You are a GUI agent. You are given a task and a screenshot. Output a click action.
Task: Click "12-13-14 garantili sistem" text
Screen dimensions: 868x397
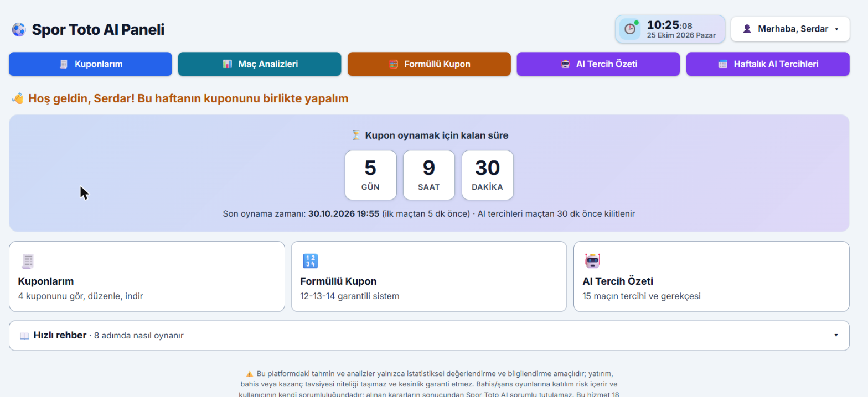[350, 296]
